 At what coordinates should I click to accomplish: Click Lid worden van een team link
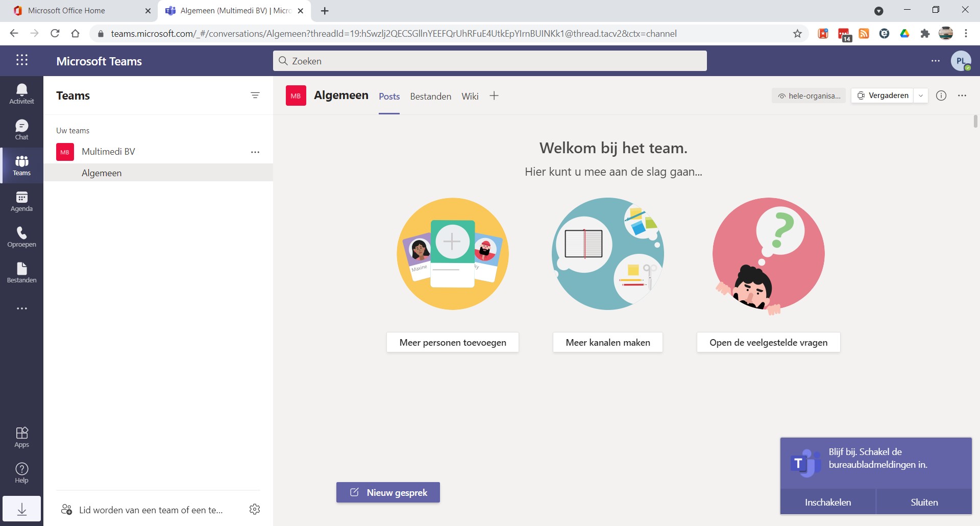tap(143, 510)
